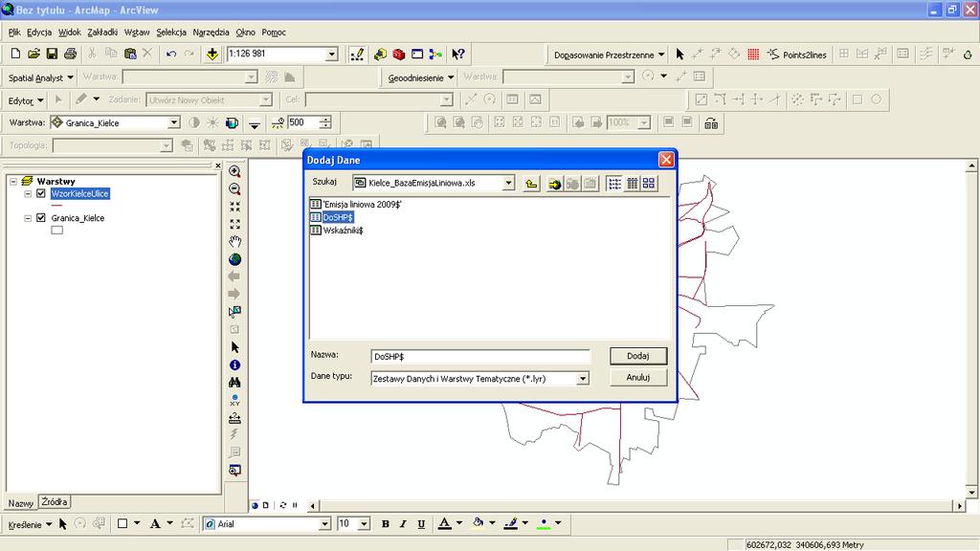Select the Zoom Out tool
Screen dimensions: 980x551
pos(235,188)
